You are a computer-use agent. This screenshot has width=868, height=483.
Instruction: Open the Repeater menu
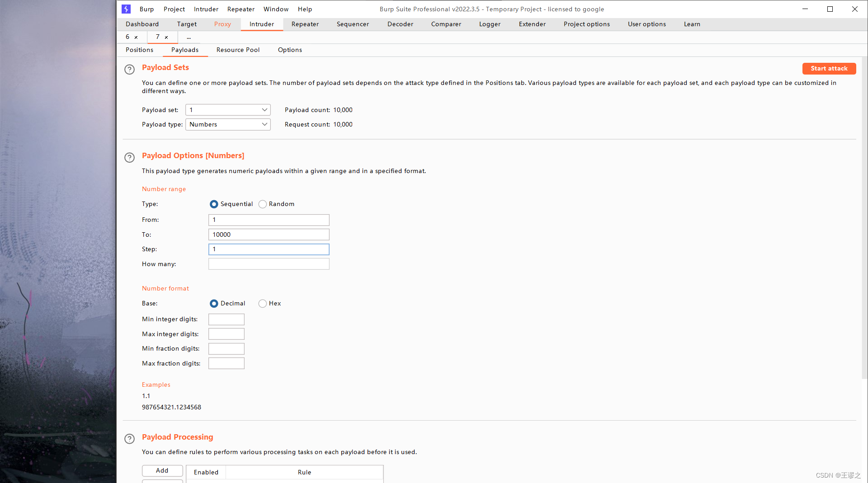pos(241,9)
